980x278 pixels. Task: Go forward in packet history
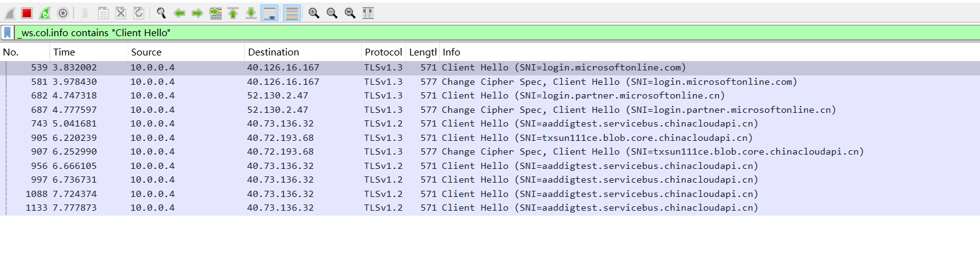pos(197,13)
